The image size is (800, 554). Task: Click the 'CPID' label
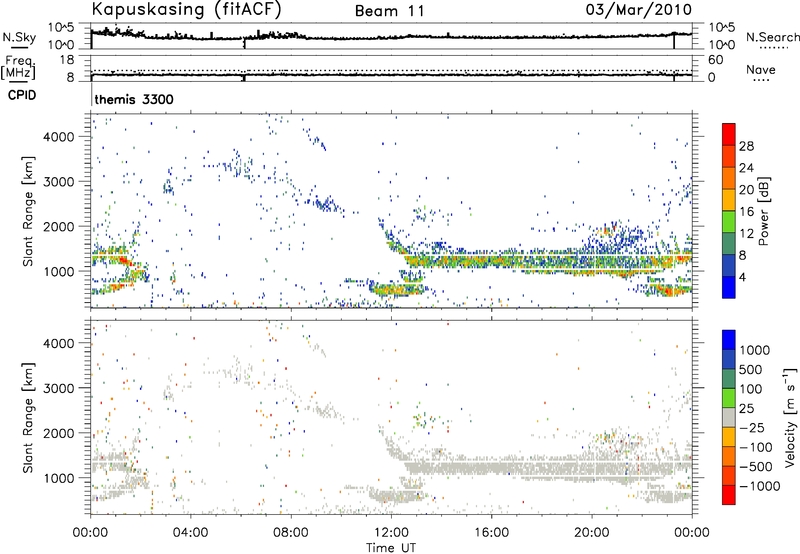click(22, 95)
